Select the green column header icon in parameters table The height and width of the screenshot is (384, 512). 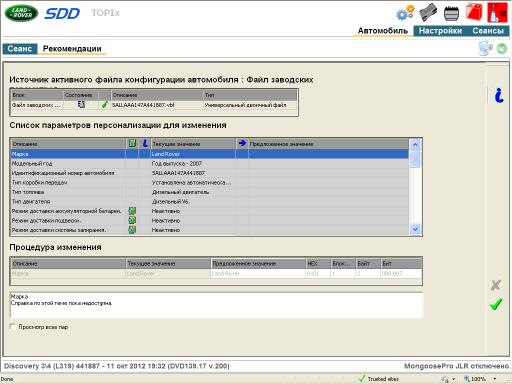click(x=132, y=144)
